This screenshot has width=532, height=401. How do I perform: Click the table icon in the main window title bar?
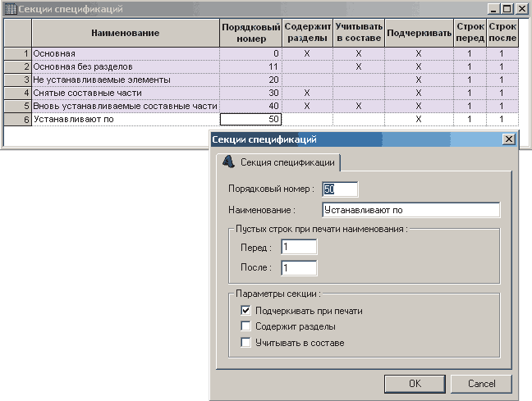click(x=11, y=9)
